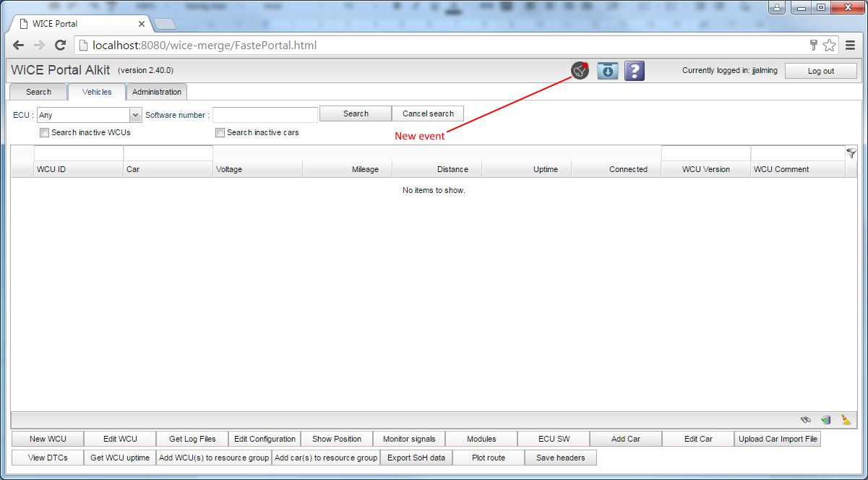
Task: Click the Software number input field
Action: point(265,115)
